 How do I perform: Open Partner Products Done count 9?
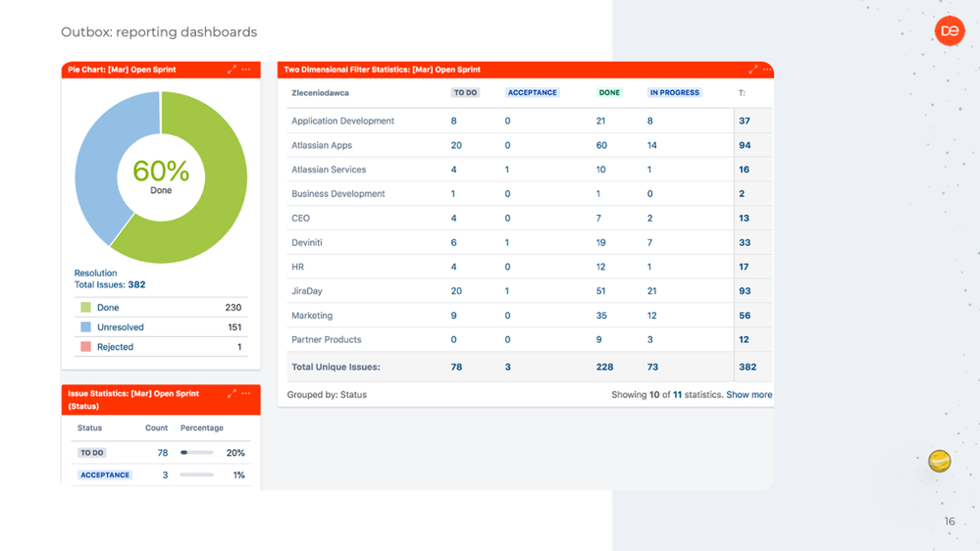[x=598, y=340]
